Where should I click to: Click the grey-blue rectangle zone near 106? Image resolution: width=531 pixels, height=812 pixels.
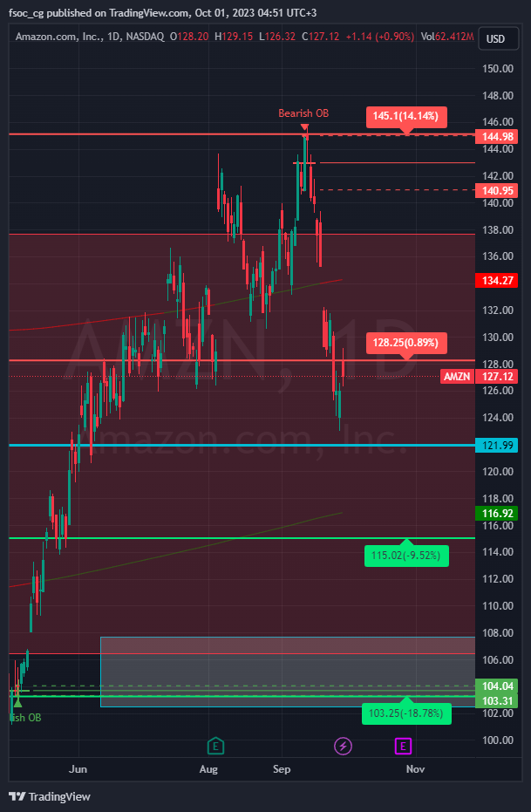pos(287,672)
